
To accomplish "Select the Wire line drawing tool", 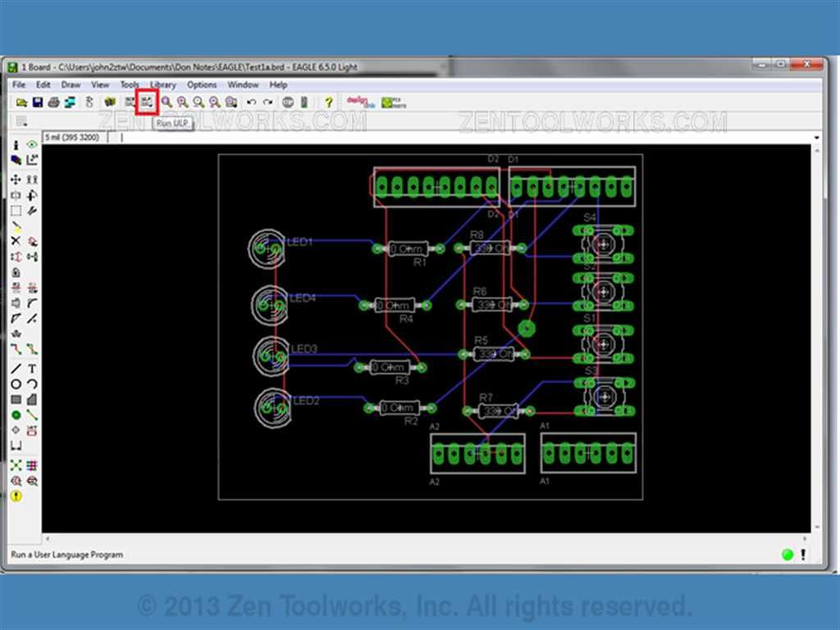I will [16, 368].
